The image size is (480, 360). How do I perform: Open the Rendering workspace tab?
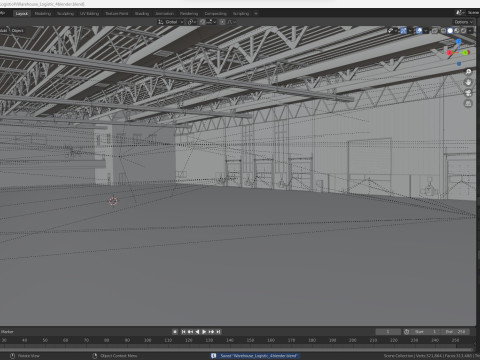click(189, 14)
